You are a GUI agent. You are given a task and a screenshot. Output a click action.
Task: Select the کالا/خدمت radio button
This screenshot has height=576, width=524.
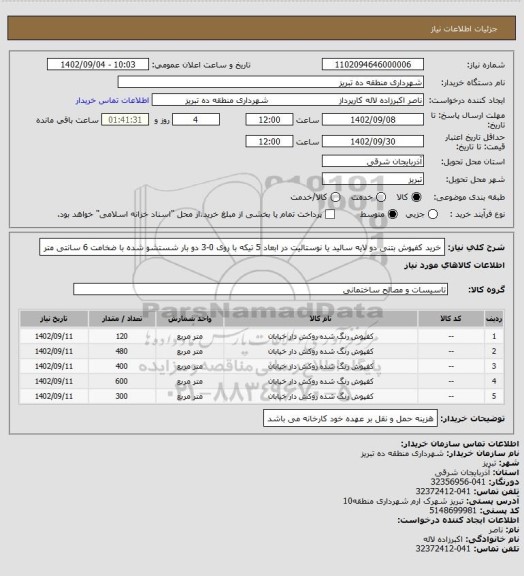tap(335, 197)
